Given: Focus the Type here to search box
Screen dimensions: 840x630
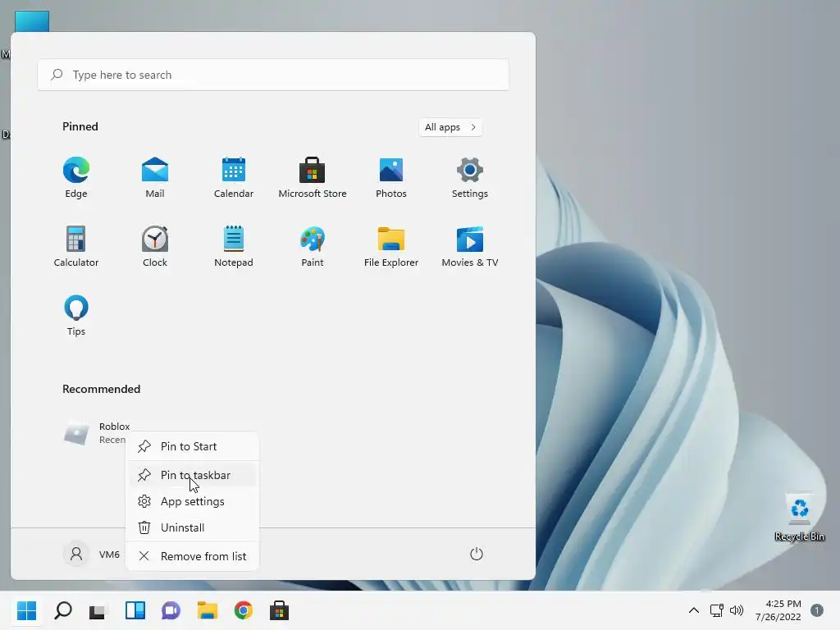Looking at the screenshot, I should (273, 75).
